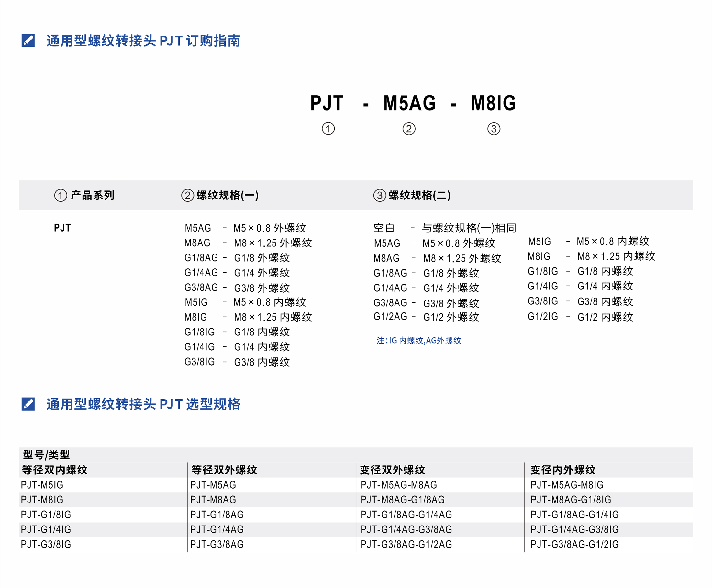Click the large M5AG text in the model example
This screenshot has height=588, width=712.
coord(409,103)
